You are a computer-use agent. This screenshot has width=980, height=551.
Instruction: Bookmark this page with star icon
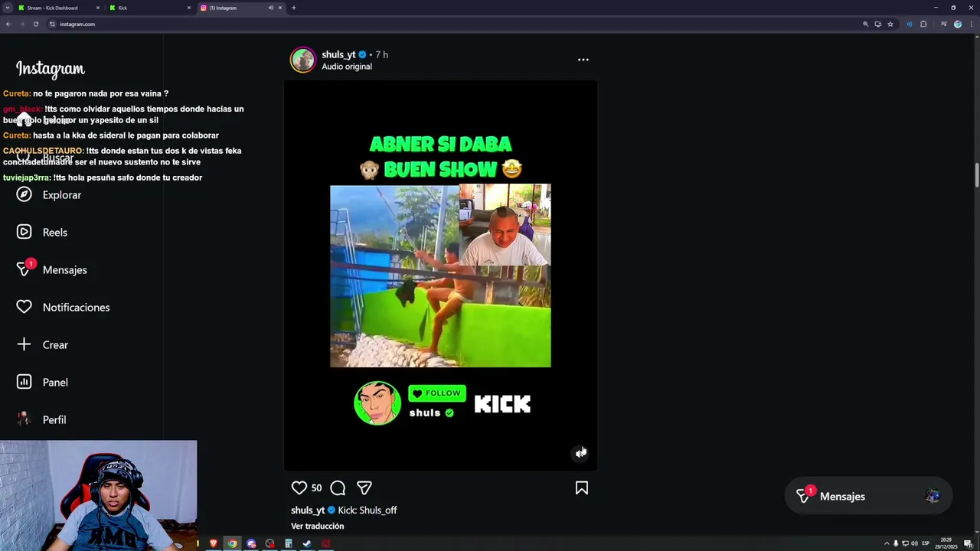click(x=890, y=24)
